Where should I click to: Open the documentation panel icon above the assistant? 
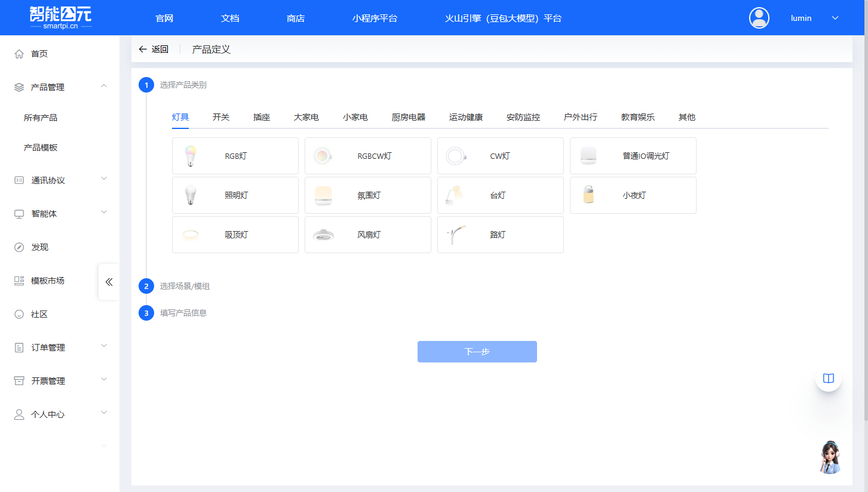click(829, 378)
